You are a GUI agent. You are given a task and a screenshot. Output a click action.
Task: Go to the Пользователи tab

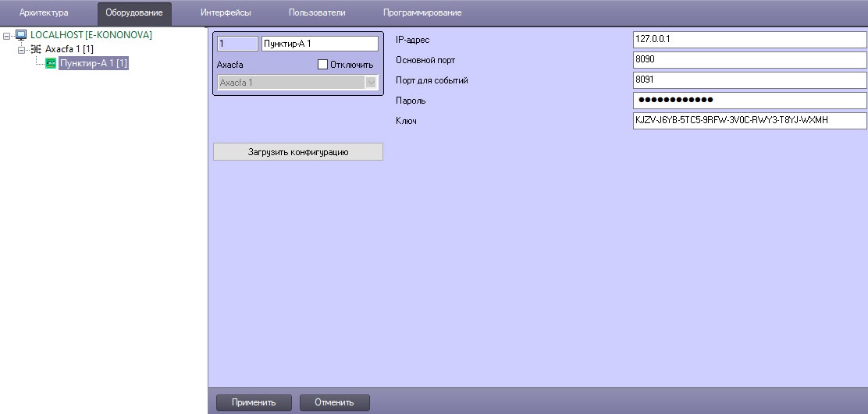[x=317, y=12]
